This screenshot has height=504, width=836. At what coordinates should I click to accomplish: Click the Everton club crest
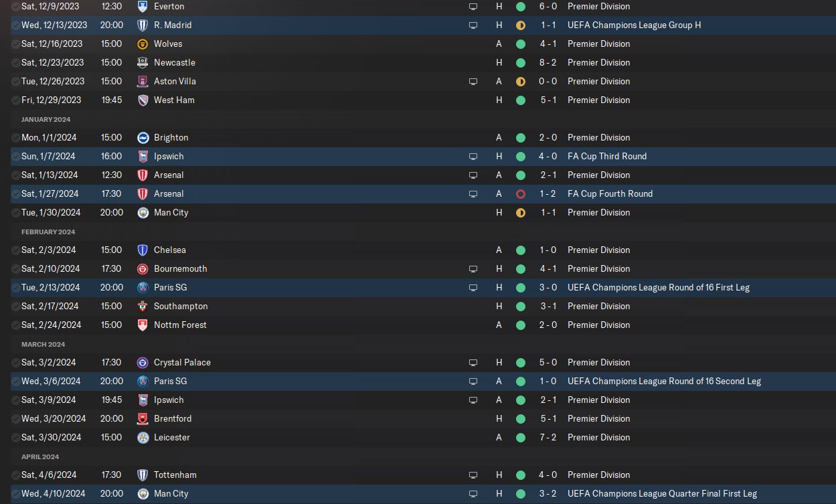pos(143,7)
